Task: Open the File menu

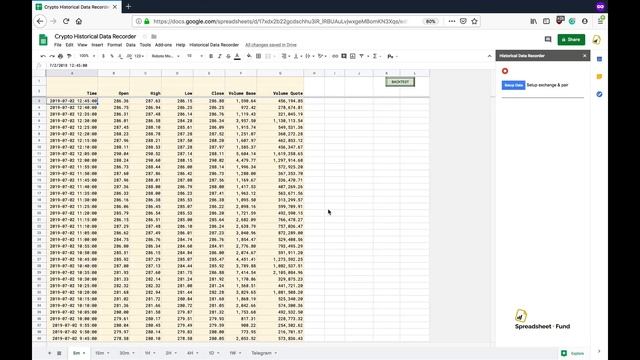Action: [58, 45]
